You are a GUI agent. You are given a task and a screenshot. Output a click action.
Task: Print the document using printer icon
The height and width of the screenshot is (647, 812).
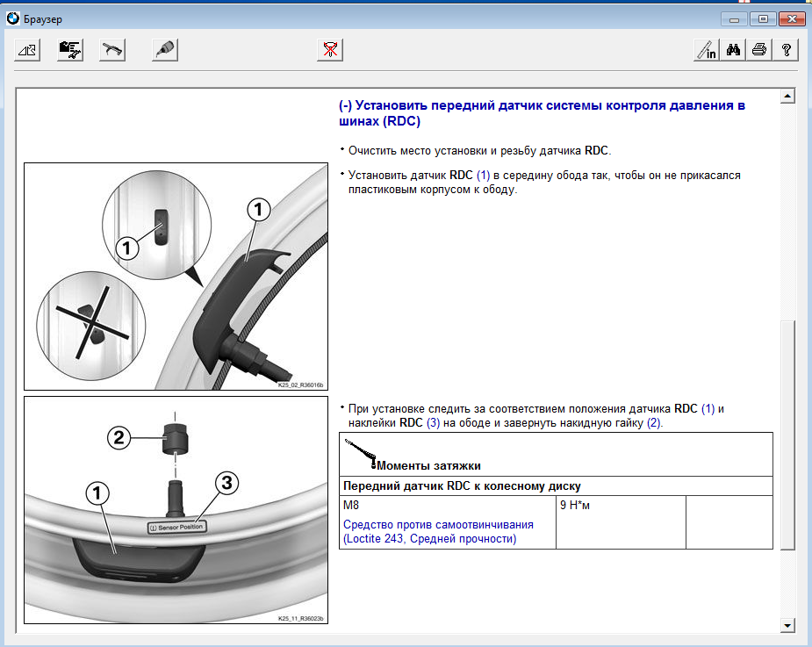click(x=759, y=50)
